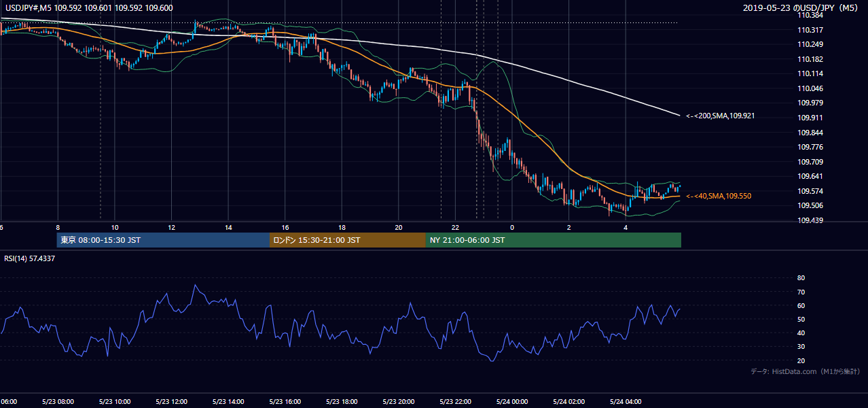Click the 5/23 18:00 date label on time axis
The image size is (868, 408).
[x=342, y=401]
